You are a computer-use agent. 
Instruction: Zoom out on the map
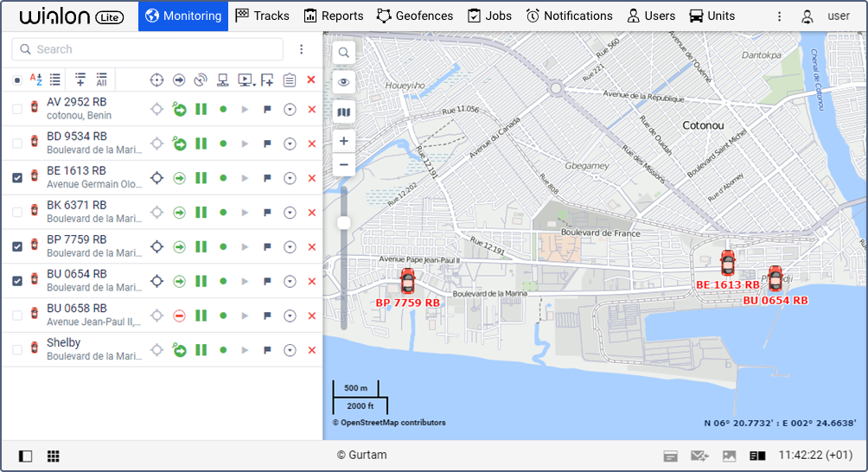point(344,164)
